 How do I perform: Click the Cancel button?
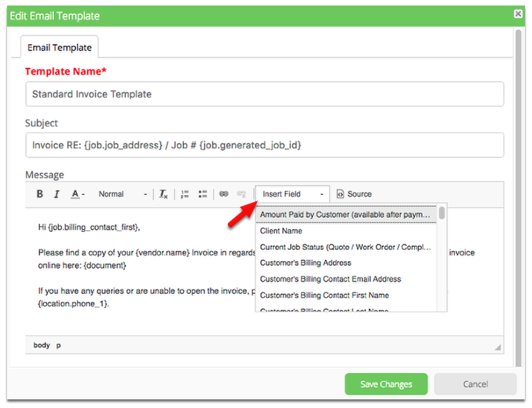point(475,384)
